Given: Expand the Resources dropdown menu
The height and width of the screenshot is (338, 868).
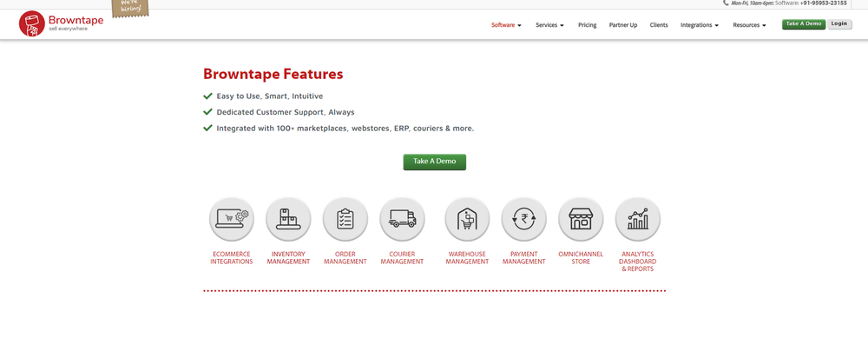Looking at the screenshot, I should pos(750,25).
